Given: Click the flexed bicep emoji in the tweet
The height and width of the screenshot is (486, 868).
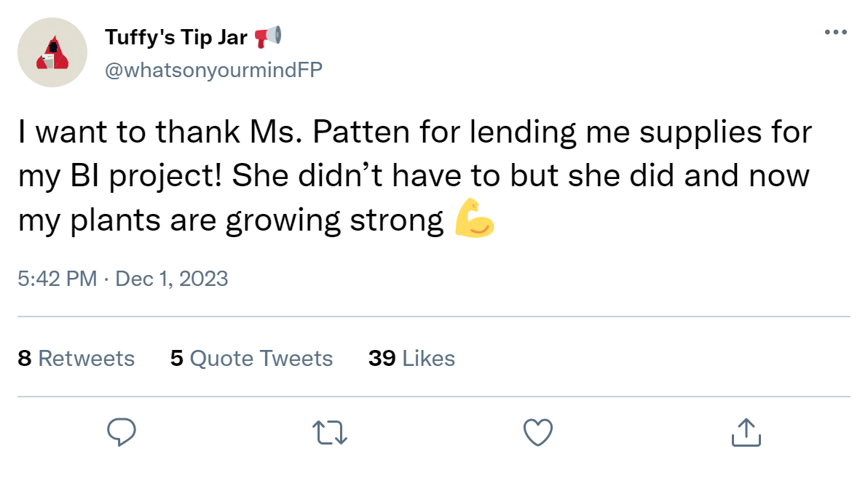Looking at the screenshot, I should 474,218.
